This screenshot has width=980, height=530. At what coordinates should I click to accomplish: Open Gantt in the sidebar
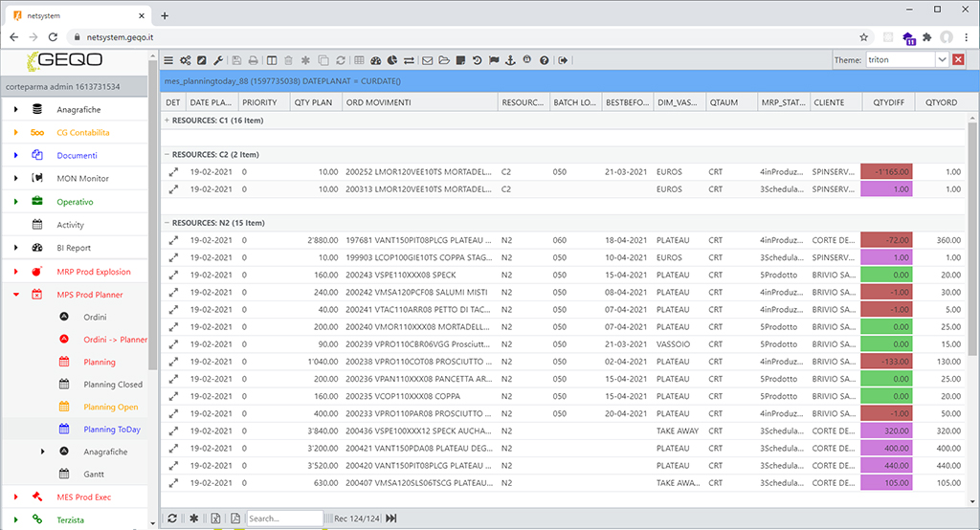[95, 474]
